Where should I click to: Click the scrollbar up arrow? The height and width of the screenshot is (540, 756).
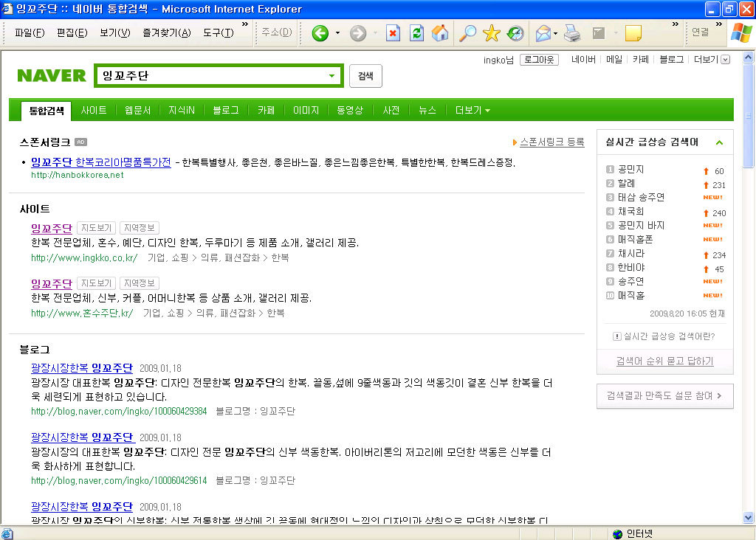coord(748,58)
